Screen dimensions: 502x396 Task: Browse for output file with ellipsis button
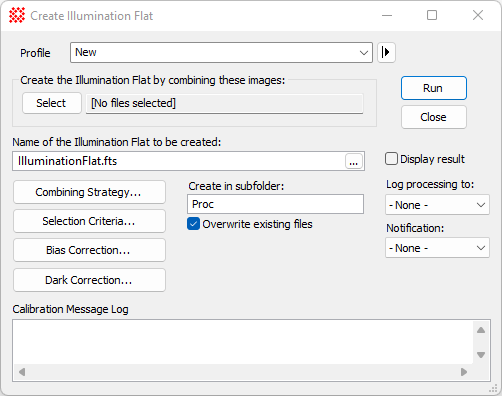click(x=354, y=161)
